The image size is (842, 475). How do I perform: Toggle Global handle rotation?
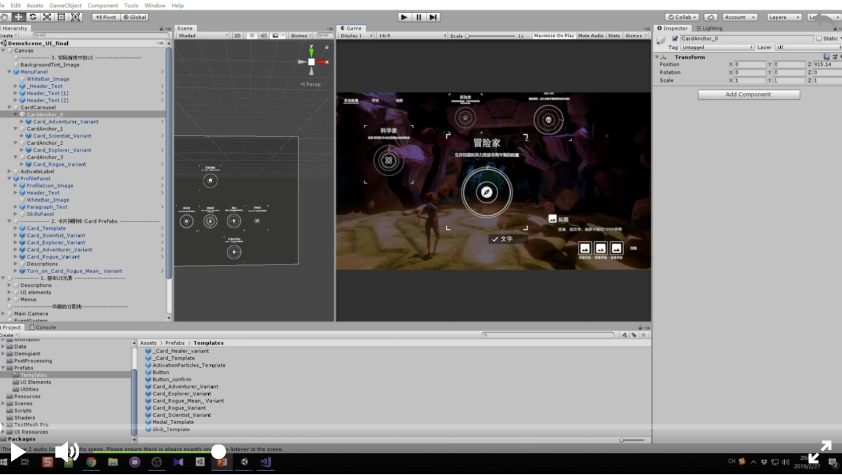pyautogui.click(x=135, y=17)
